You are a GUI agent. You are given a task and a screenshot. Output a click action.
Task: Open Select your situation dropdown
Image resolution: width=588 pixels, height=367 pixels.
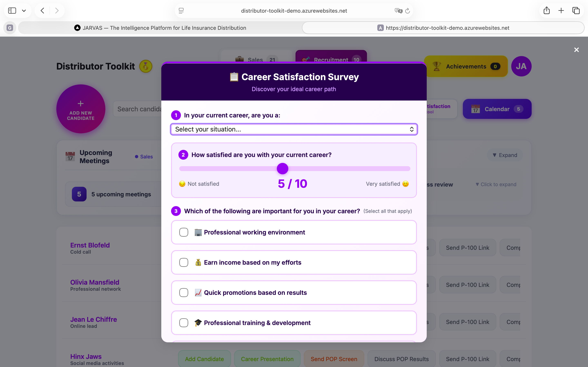tap(294, 129)
